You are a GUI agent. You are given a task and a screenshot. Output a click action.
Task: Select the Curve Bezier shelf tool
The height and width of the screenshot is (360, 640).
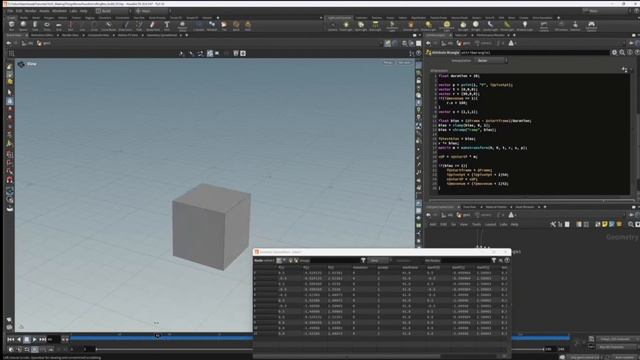(x=109, y=26)
